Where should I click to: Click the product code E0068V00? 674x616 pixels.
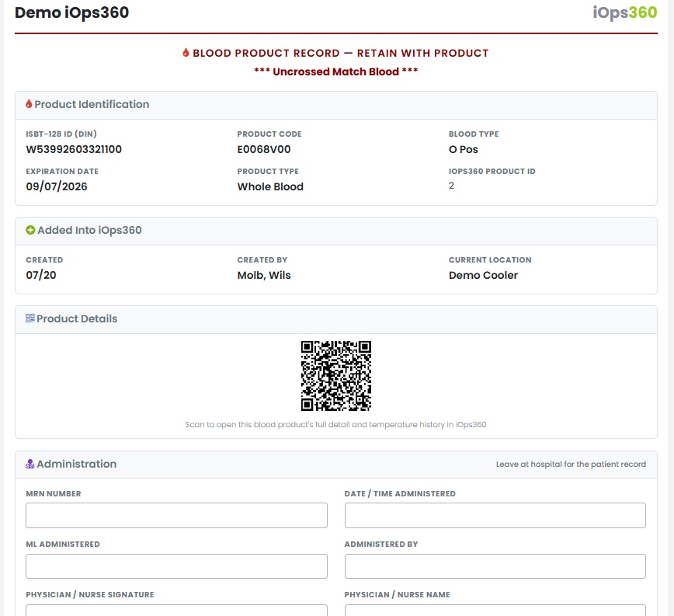(x=264, y=149)
